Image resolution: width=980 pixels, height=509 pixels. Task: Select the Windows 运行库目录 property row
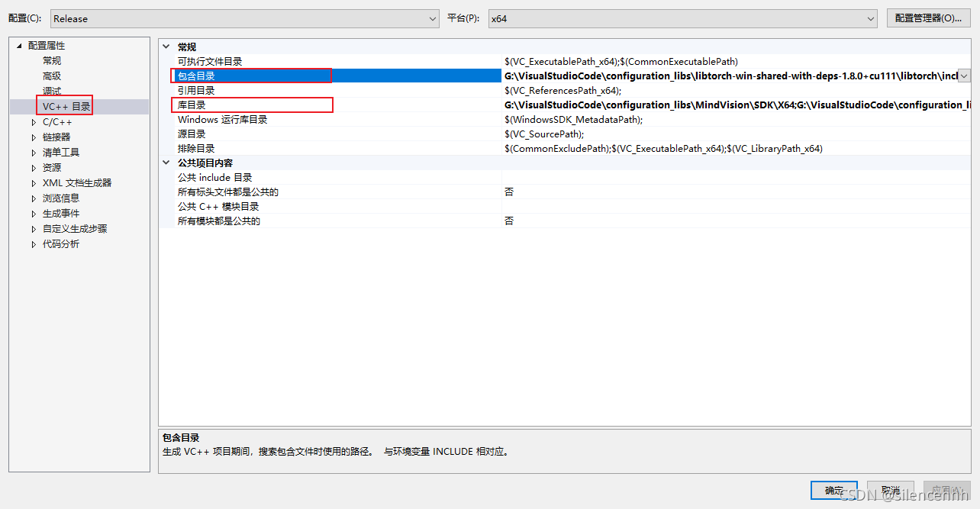tap(565, 119)
